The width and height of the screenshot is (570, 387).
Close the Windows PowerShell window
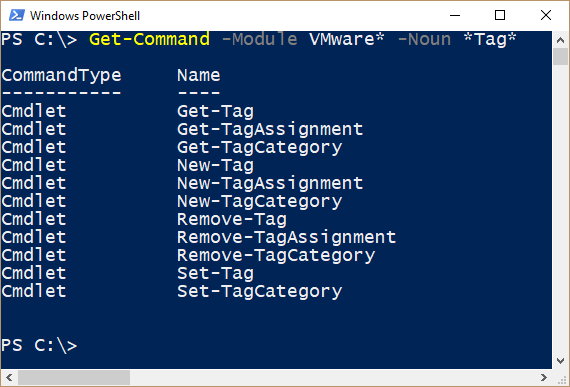tap(546, 15)
